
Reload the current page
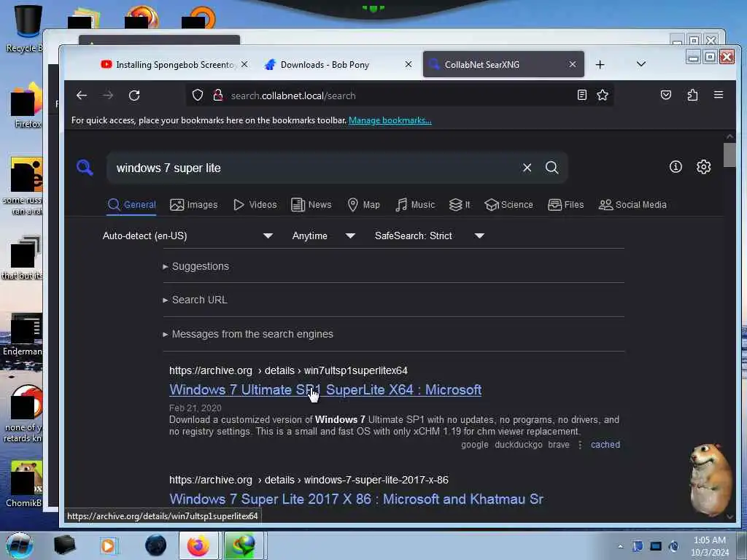tap(134, 96)
